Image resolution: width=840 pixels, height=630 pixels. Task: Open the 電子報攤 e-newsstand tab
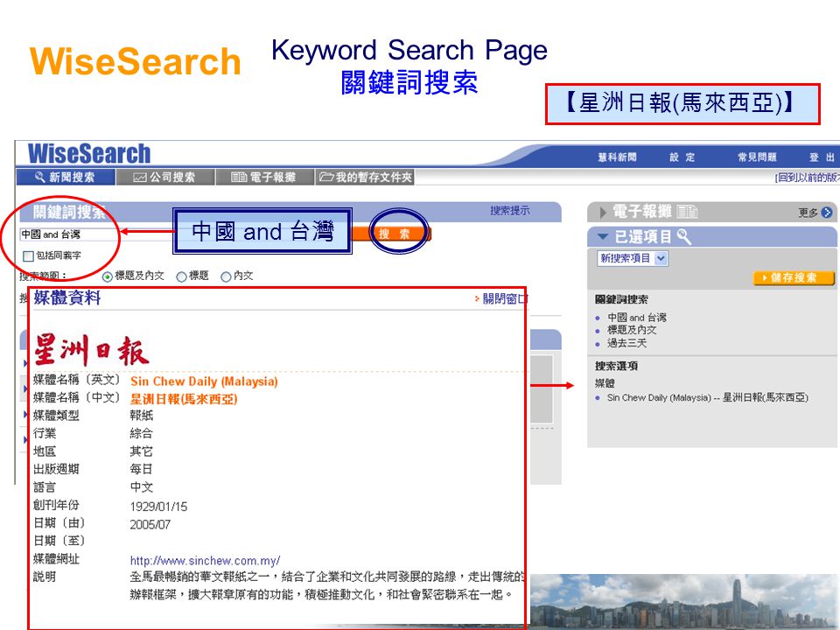click(264, 177)
